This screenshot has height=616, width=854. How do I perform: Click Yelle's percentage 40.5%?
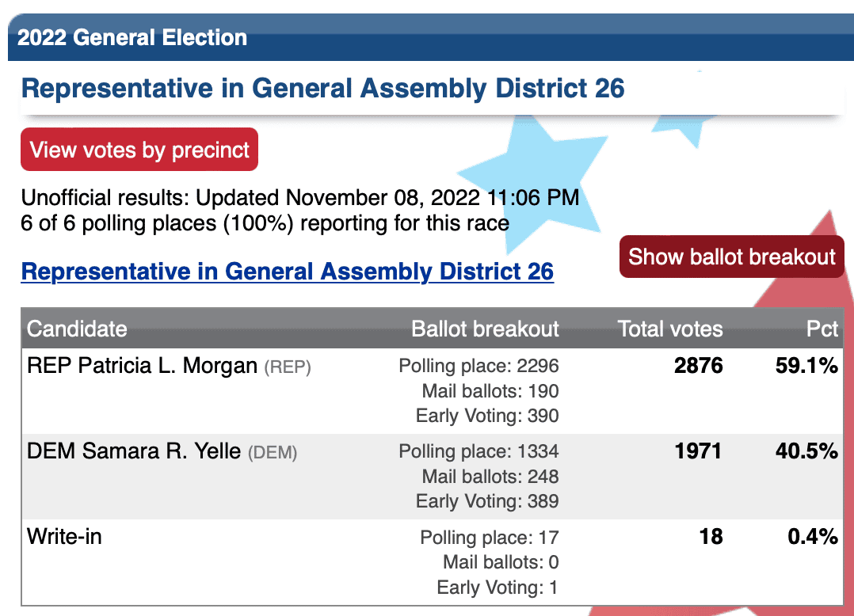[x=806, y=451]
